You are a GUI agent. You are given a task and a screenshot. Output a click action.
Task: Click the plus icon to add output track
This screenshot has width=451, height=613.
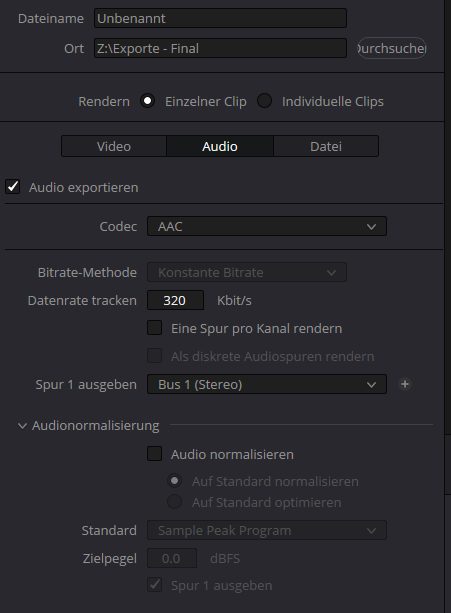click(405, 384)
